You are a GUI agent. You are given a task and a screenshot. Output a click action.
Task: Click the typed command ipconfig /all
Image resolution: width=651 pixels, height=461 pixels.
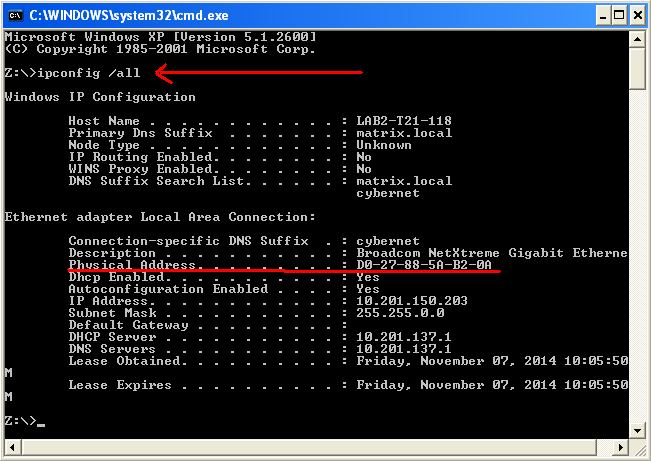click(x=89, y=73)
